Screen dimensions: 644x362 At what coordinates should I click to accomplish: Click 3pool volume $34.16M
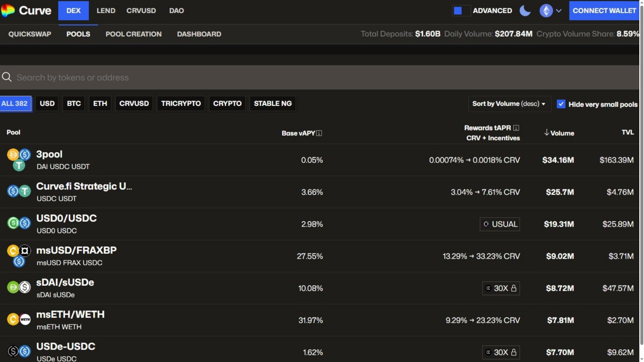[558, 160]
